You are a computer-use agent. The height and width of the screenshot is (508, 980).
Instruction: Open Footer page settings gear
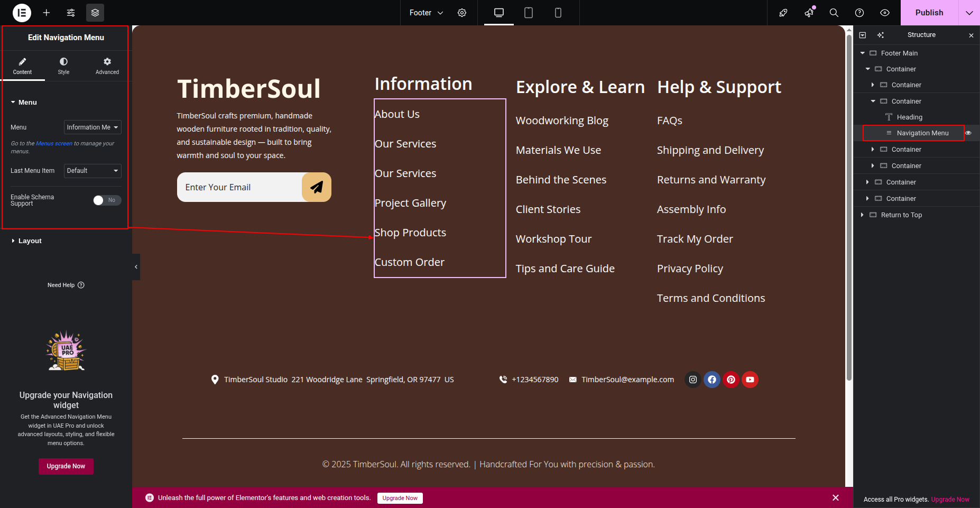[462, 13]
